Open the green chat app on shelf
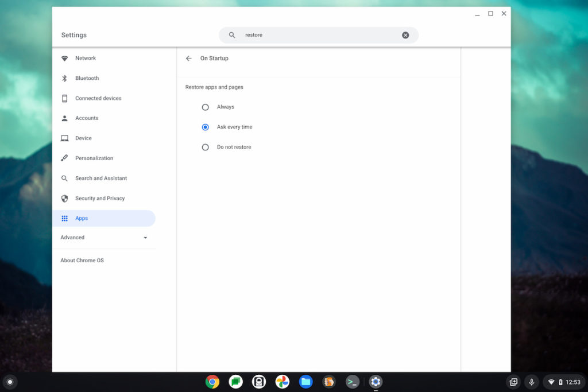588x392 pixels. [x=235, y=382]
